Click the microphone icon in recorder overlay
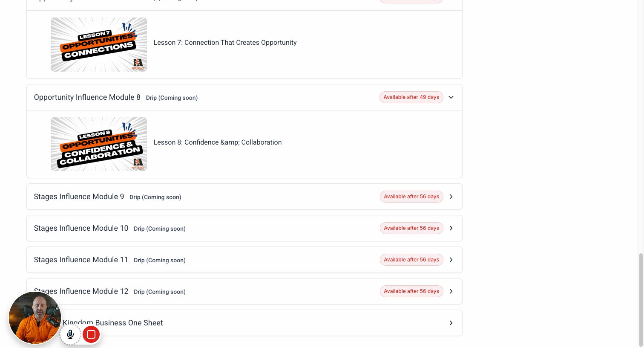 pyautogui.click(x=70, y=334)
